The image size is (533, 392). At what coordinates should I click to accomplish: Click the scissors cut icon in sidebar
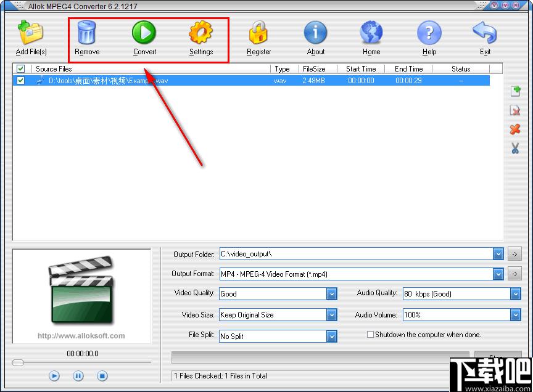pyautogui.click(x=515, y=148)
